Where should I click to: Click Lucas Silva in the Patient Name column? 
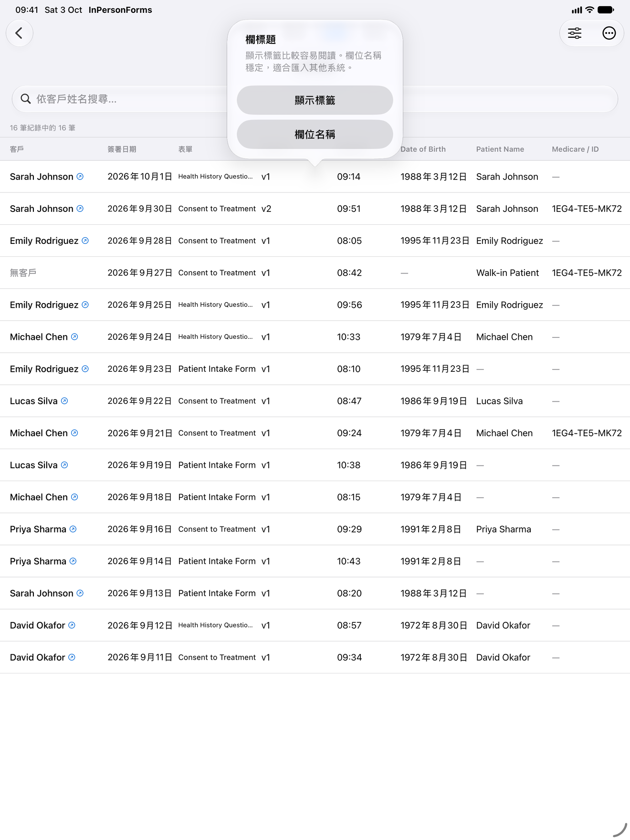click(499, 401)
